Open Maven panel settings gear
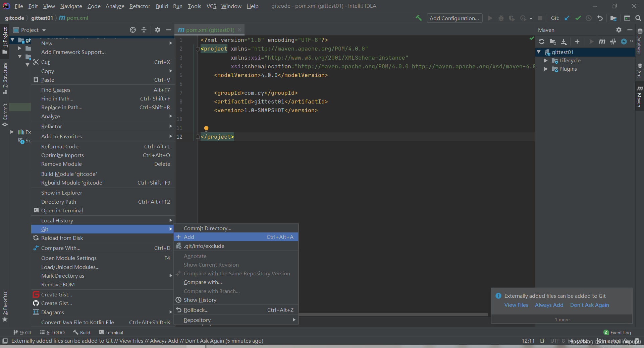 [x=619, y=30]
